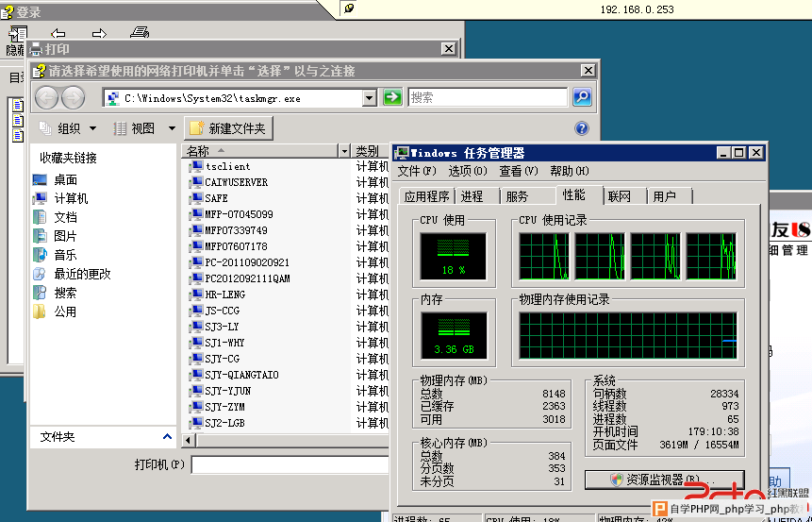The height and width of the screenshot is (522, 812).
Task: Select the SJ3-LY computer entry
Action: tap(214, 328)
